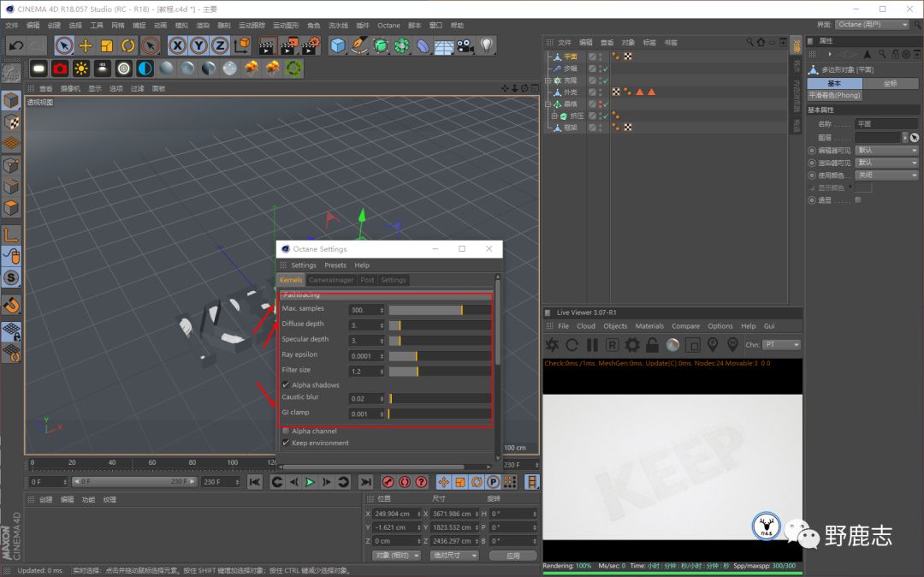Disable the Alpha shadows checkbox
924x577 pixels.
tap(286, 385)
